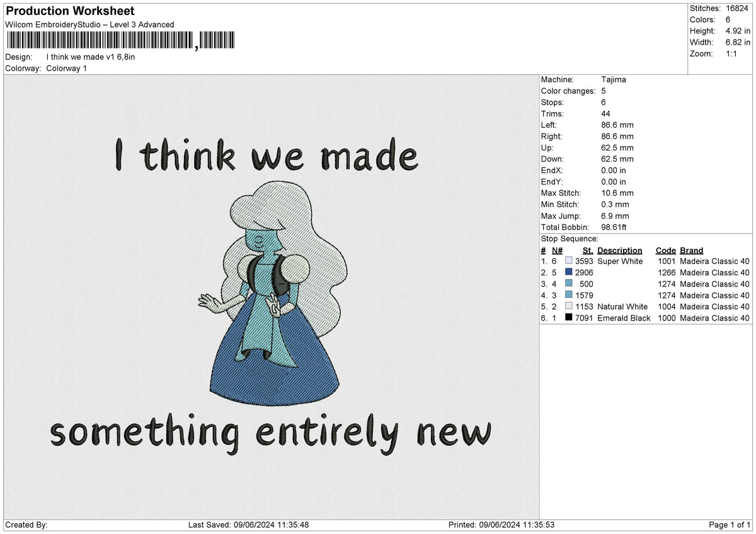The image size is (756, 534).
Task: Select thread code 1001
Action: point(667,261)
